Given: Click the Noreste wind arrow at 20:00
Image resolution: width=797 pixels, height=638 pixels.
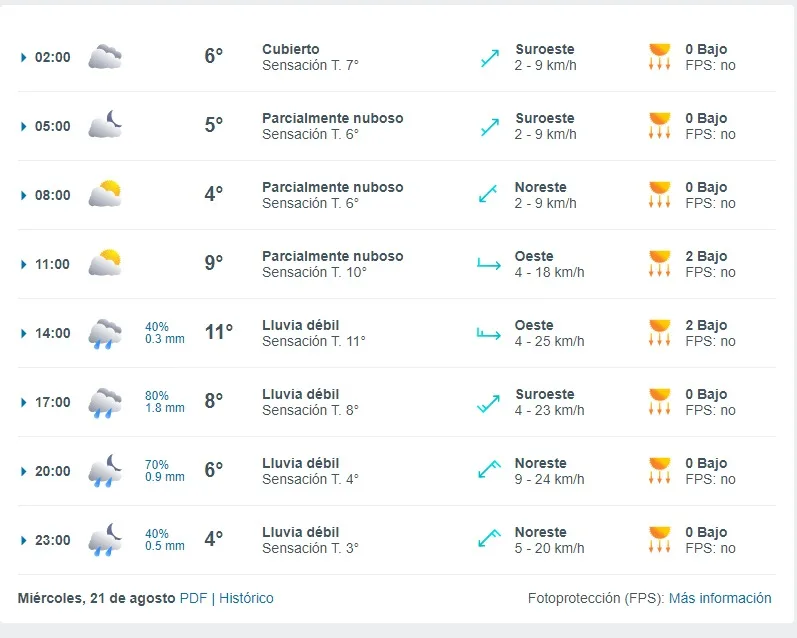Looking at the screenshot, I should click(x=489, y=470).
